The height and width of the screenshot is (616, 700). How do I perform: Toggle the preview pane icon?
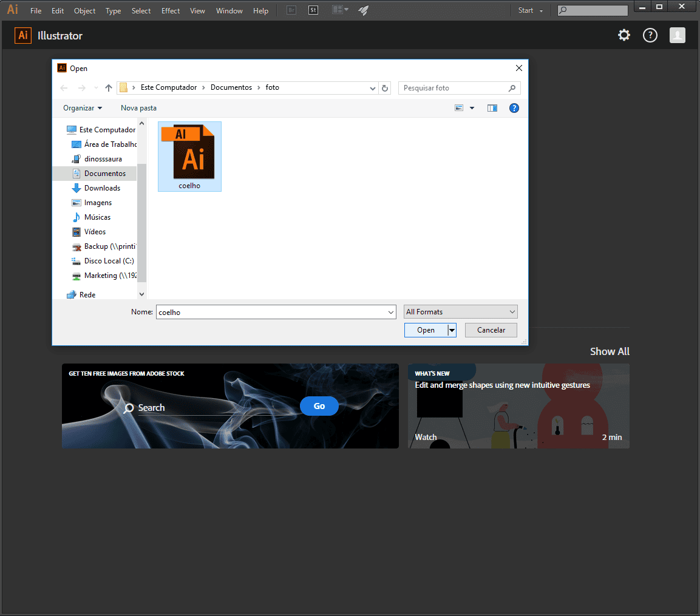point(492,108)
